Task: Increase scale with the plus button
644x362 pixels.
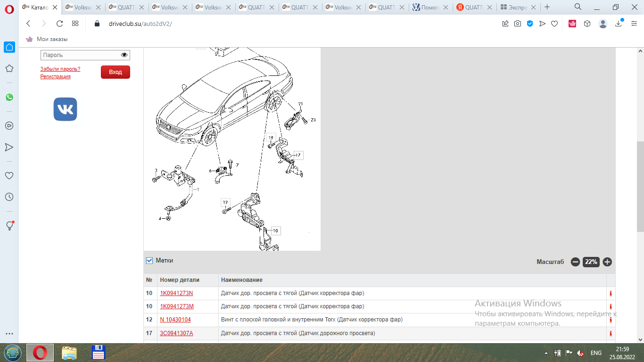Action: tap(607, 262)
